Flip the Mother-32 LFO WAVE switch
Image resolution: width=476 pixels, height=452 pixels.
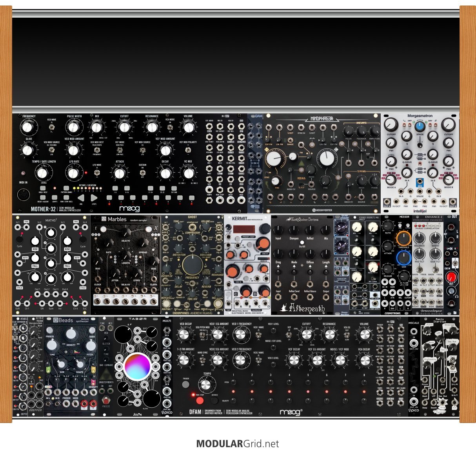[97, 173]
